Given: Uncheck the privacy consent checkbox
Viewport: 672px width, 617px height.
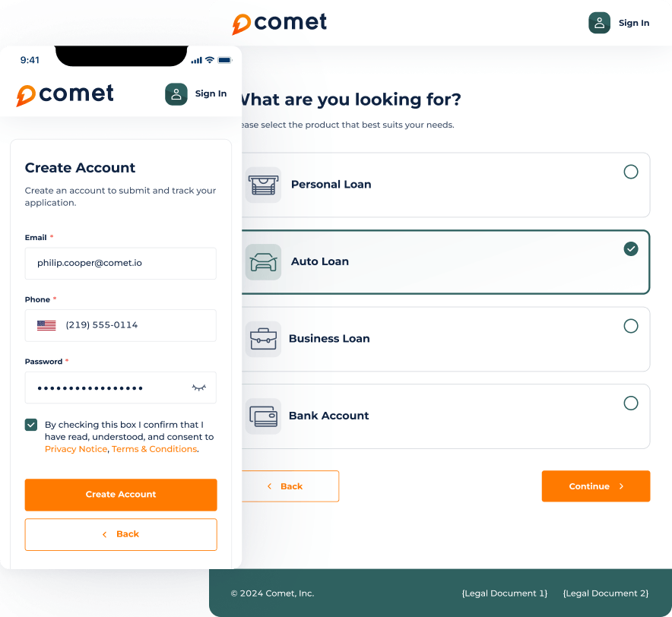Looking at the screenshot, I should point(31,425).
